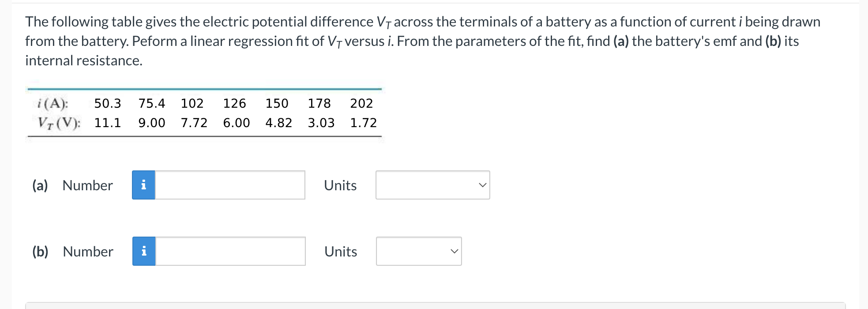
Task: Click the Units label for part (b)
Action: point(341,252)
